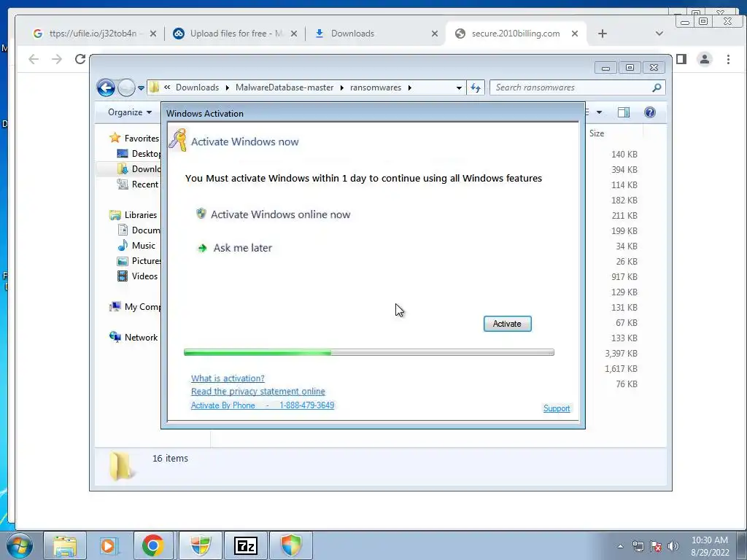Click the search magnifier icon in Explorer
Screen dimensions: 747x560
(x=657, y=87)
